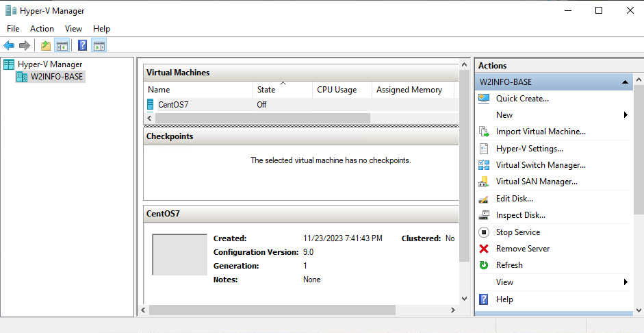The image size is (644, 333).
Task: Click the Virtual Switch Manager icon
Action: coord(484,165)
